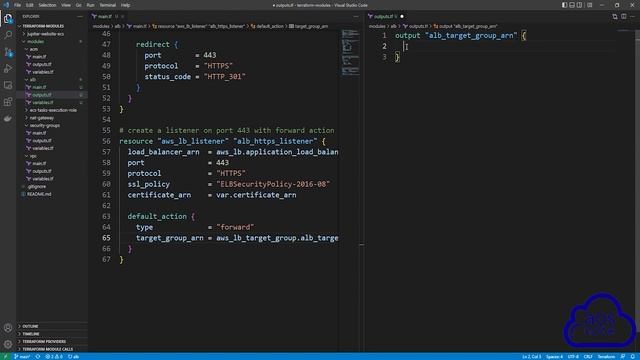This screenshot has height=360, width=640.
Task: Click the main branch indicator in status bar
Action: tap(22, 357)
